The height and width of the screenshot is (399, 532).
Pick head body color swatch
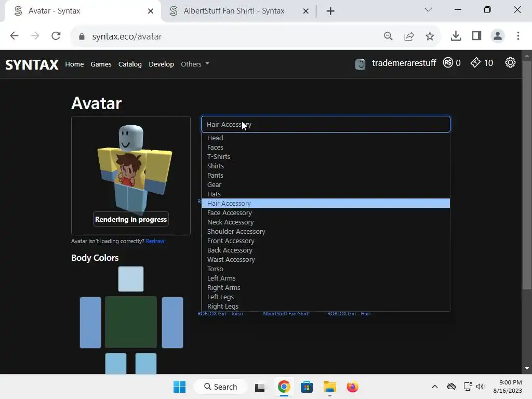point(131,279)
